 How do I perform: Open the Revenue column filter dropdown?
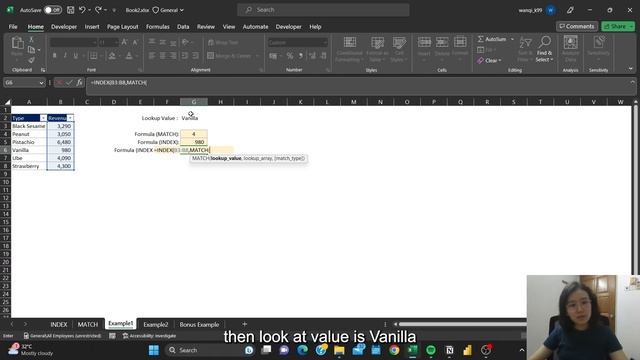pos(70,118)
